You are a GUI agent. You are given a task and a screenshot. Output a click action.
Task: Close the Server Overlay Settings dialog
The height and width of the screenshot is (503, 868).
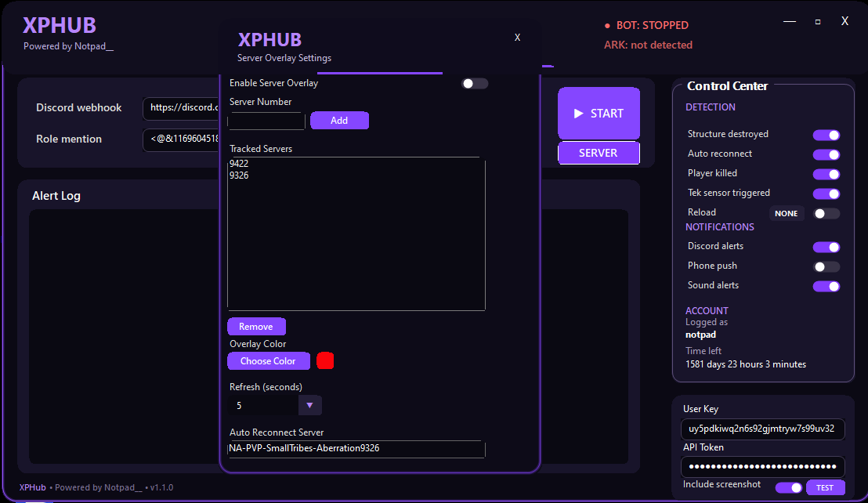(x=517, y=37)
